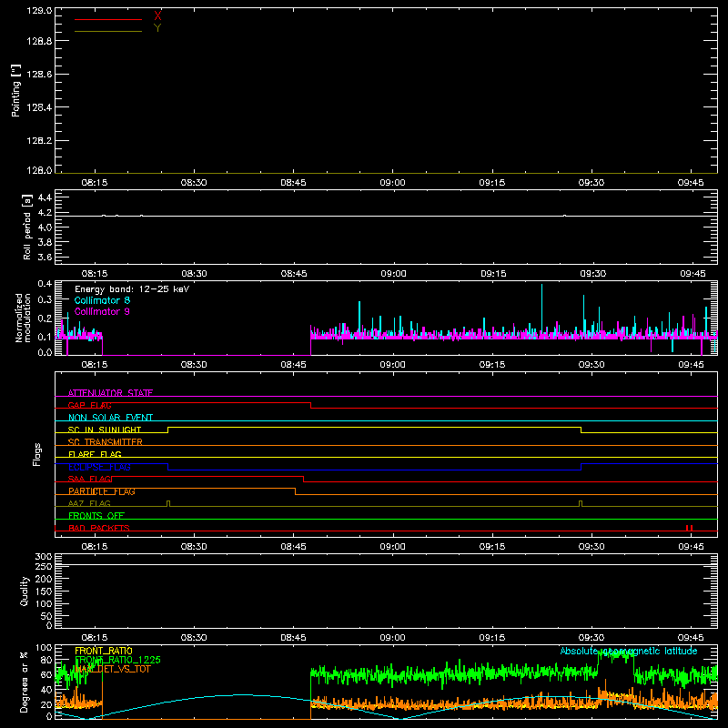
Task: Click the 128.6 tick label on Pointing axis
Action: click(x=39, y=75)
